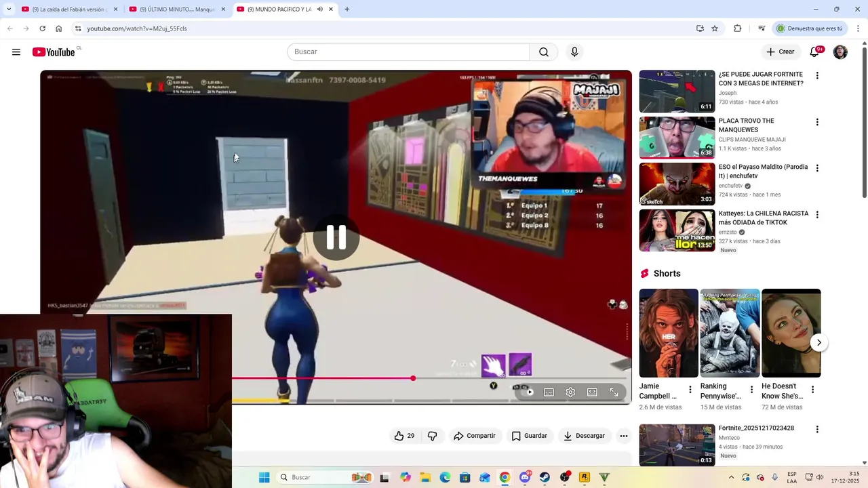
Task: Open the YouTube guide hamburger menu
Action: [16, 52]
